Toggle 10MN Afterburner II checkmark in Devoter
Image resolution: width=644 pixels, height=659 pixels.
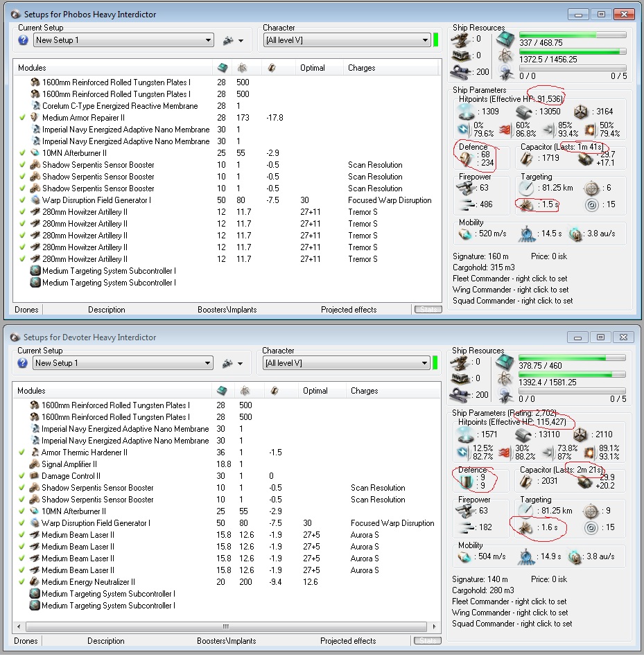22,511
